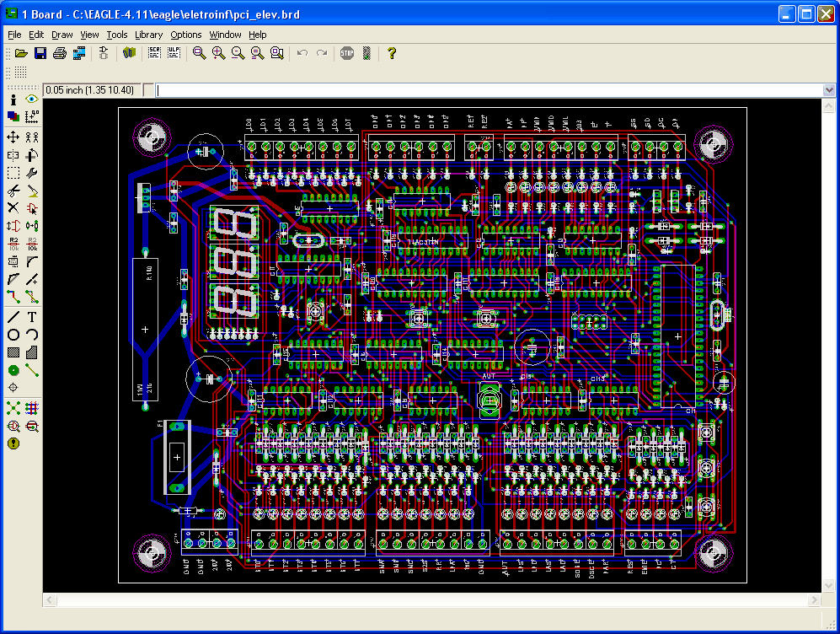Click the ULP run icon
Image resolution: width=840 pixels, height=634 pixels.
(174, 53)
